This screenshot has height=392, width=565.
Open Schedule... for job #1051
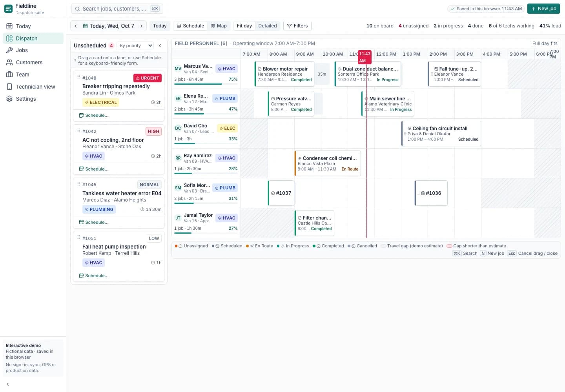pos(94,276)
